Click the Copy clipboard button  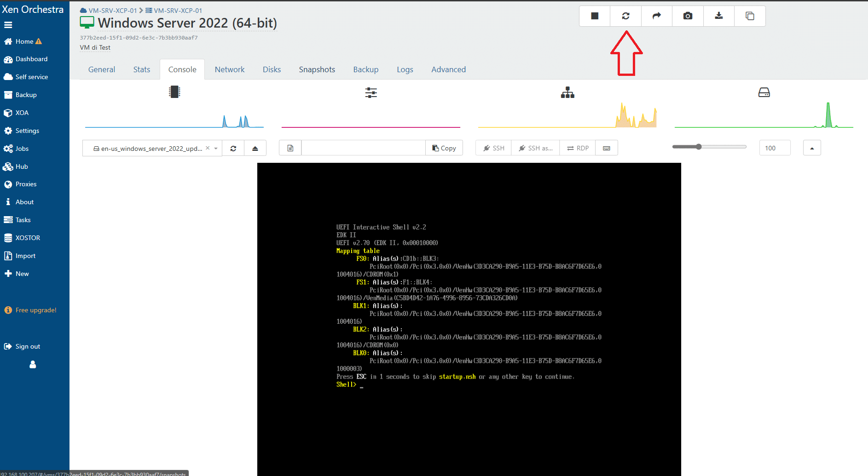tap(444, 148)
